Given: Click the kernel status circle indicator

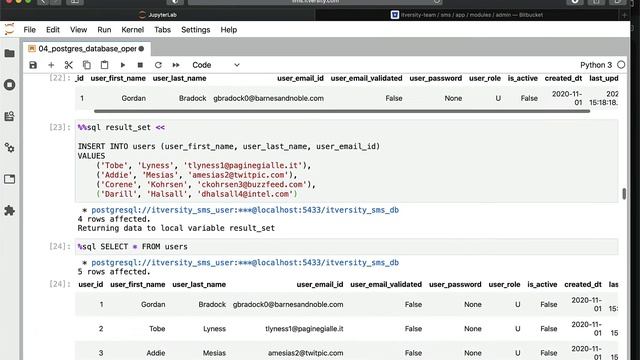Looking at the screenshot, I should tap(621, 65).
